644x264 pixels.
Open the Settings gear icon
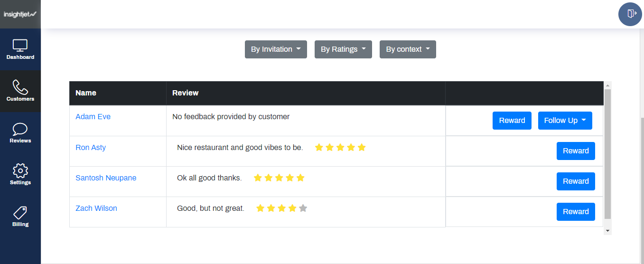(x=20, y=171)
